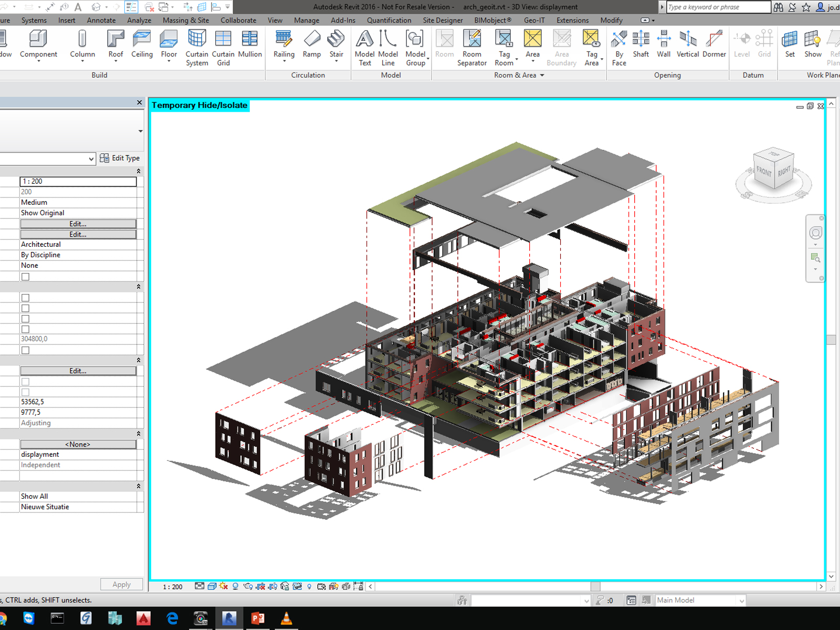The height and width of the screenshot is (630, 840).
Task: Open Detail Level on view control bar
Action: (199, 586)
